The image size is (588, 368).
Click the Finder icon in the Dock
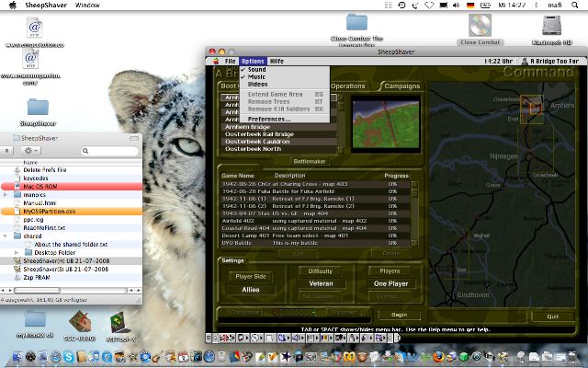17,357
